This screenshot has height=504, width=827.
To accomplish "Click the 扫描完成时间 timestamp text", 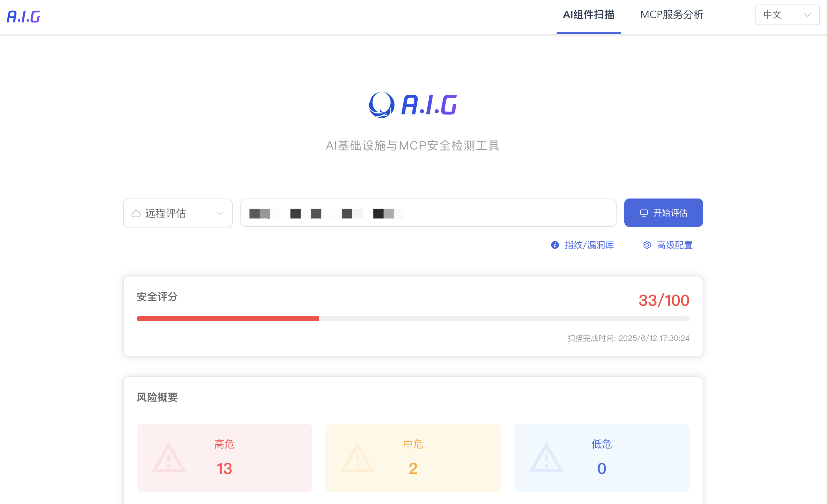I will click(x=628, y=338).
